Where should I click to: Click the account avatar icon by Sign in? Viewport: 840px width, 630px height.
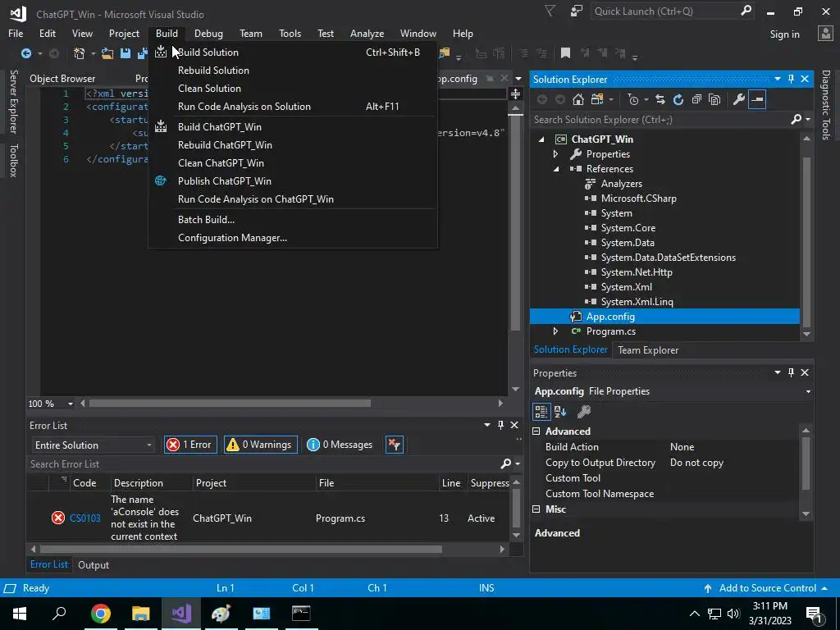(825, 33)
